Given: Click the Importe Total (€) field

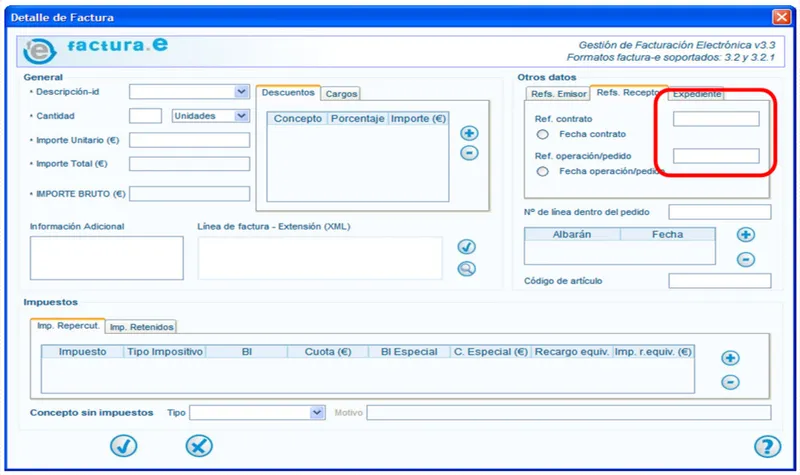Looking at the screenshot, I should 189,164.
